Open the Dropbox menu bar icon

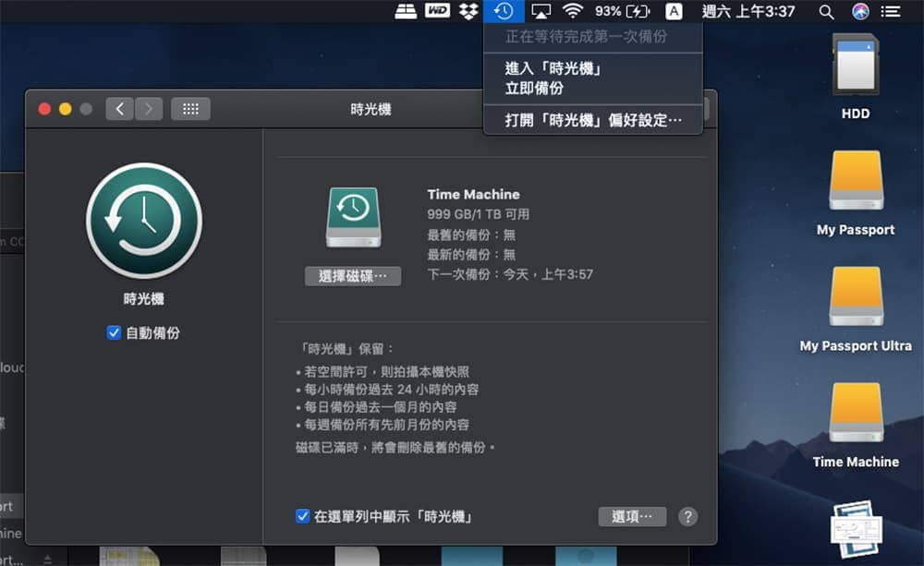tap(469, 11)
